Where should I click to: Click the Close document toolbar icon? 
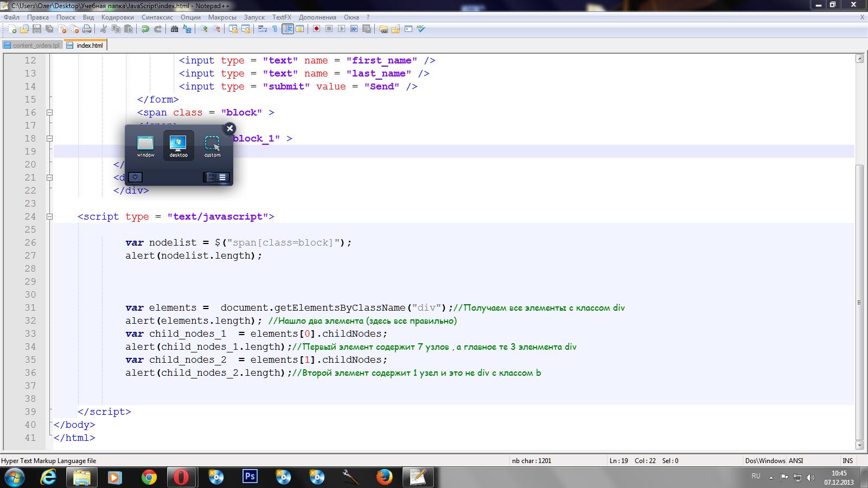click(x=62, y=29)
